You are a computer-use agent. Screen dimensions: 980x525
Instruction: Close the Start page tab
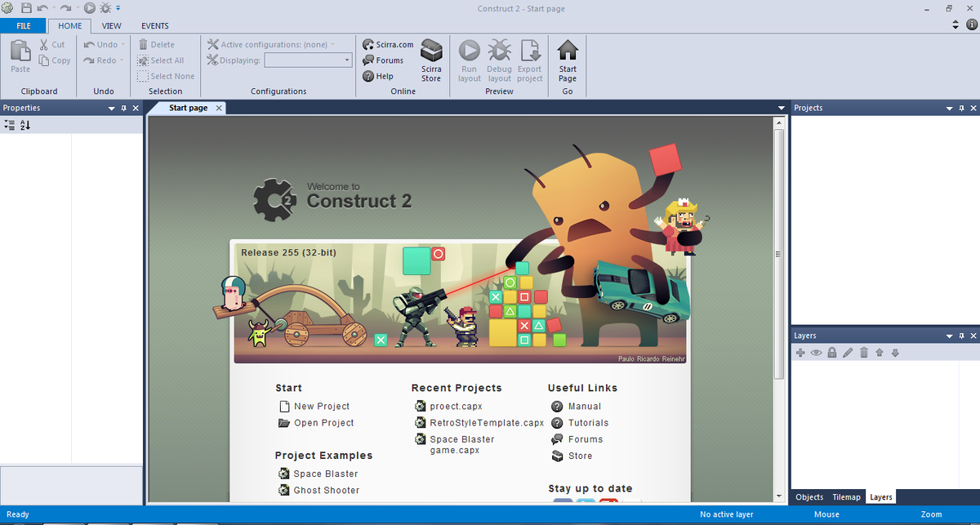pyautogui.click(x=218, y=108)
